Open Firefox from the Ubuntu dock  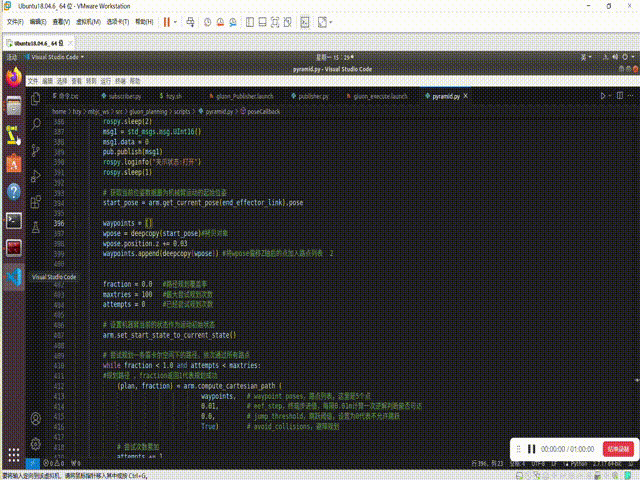14,77
